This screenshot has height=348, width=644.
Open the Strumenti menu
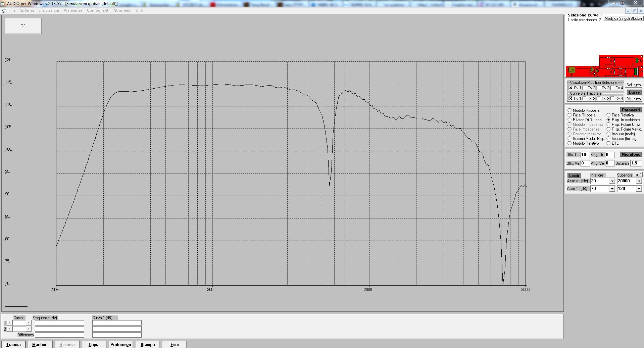[x=123, y=10]
